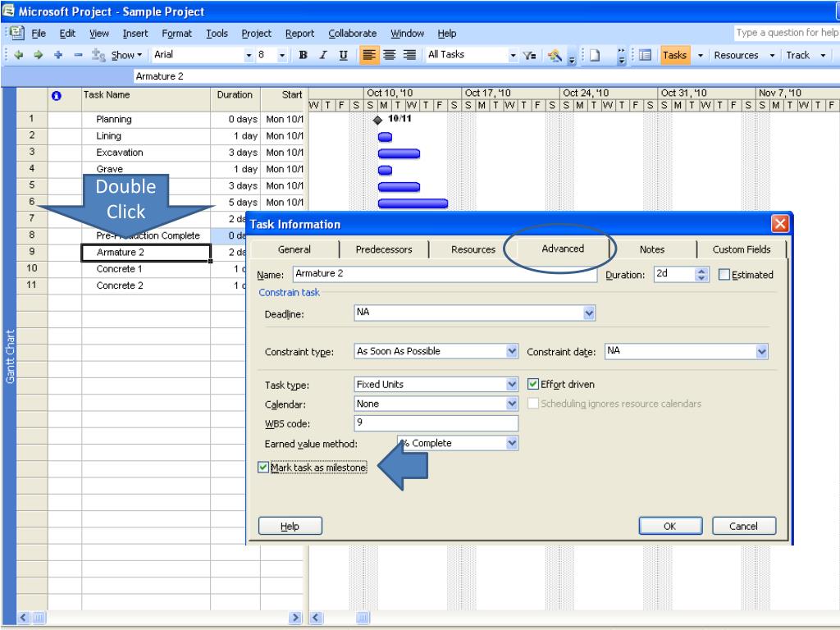Viewport: 840px width, 630px height.
Task: Expand the Earned value method dropdown
Action: pyautogui.click(x=512, y=443)
